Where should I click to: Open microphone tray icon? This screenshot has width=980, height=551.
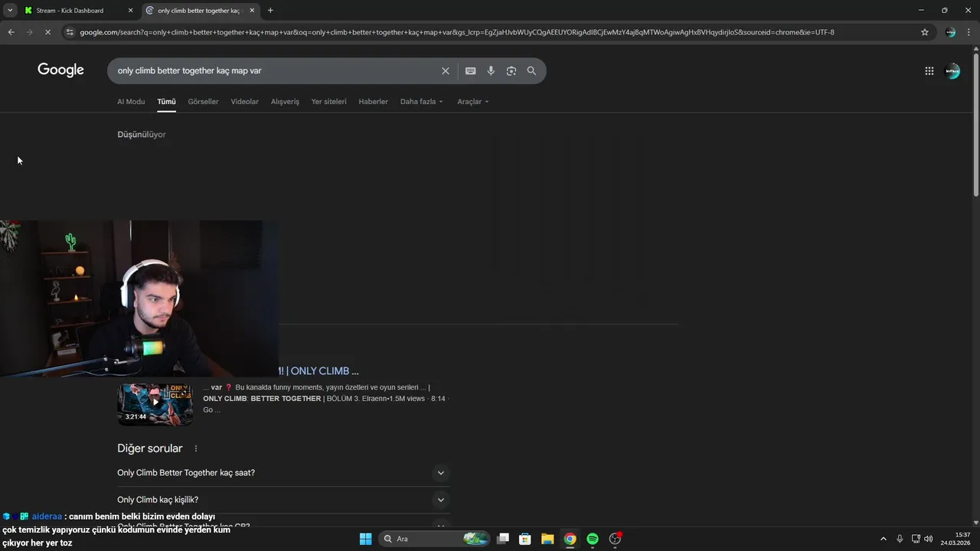[900, 539]
